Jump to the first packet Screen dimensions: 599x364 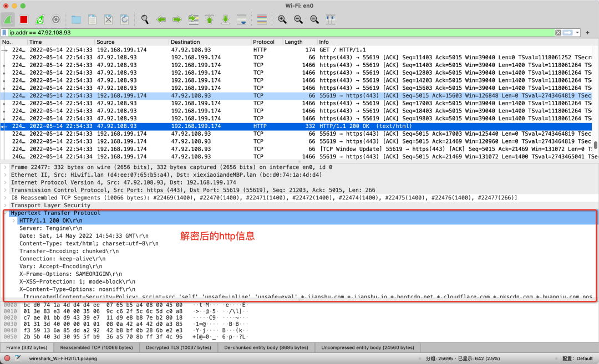209,19
